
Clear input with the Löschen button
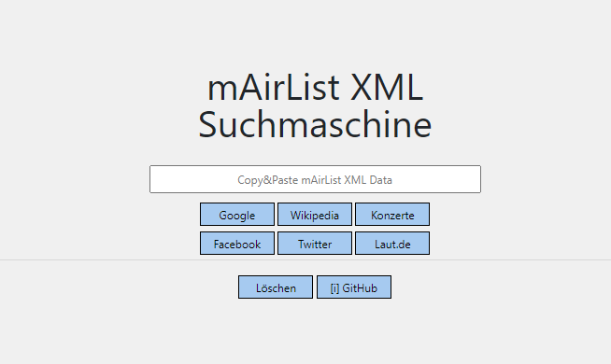pyautogui.click(x=276, y=287)
